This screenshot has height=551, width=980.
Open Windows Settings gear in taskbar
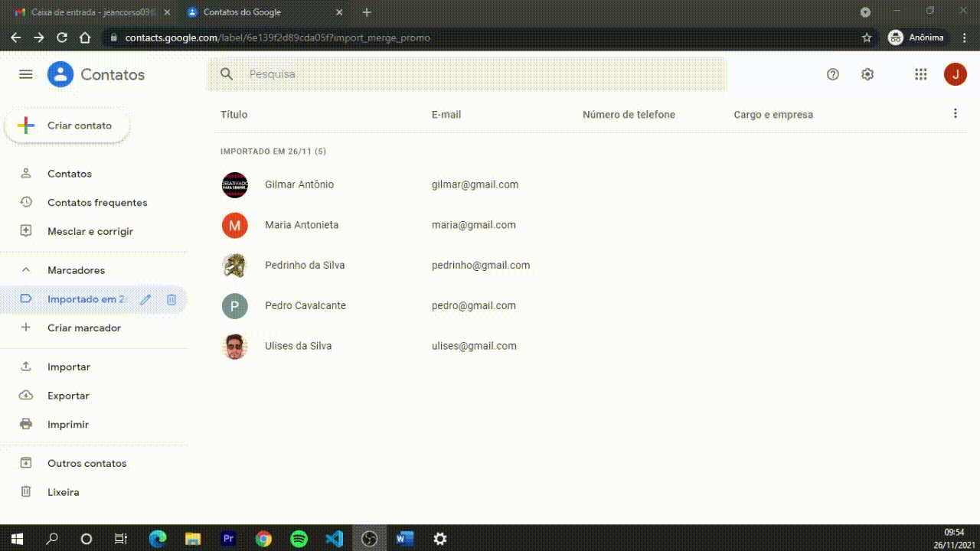click(x=440, y=539)
